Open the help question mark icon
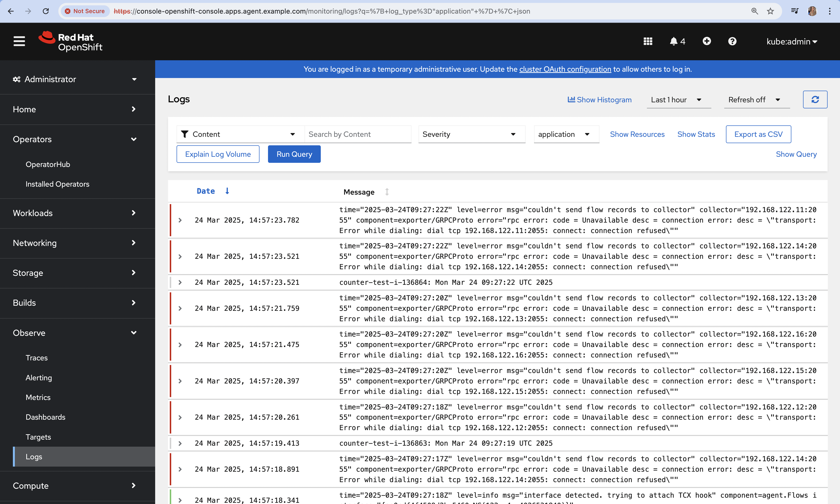Viewport: 840px width, 504px height. point(732,41)
